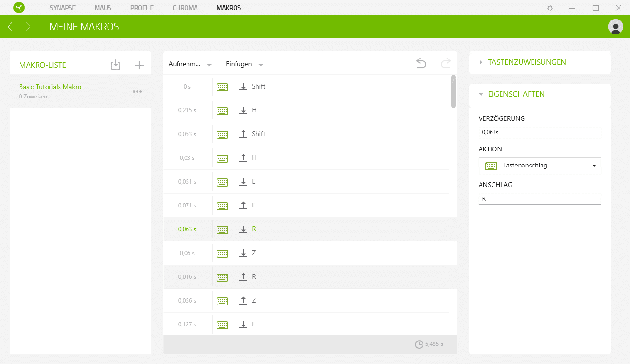The image size is (630, 364).
Task: Switch to the Chroma tab
Action: coord(185,8)
